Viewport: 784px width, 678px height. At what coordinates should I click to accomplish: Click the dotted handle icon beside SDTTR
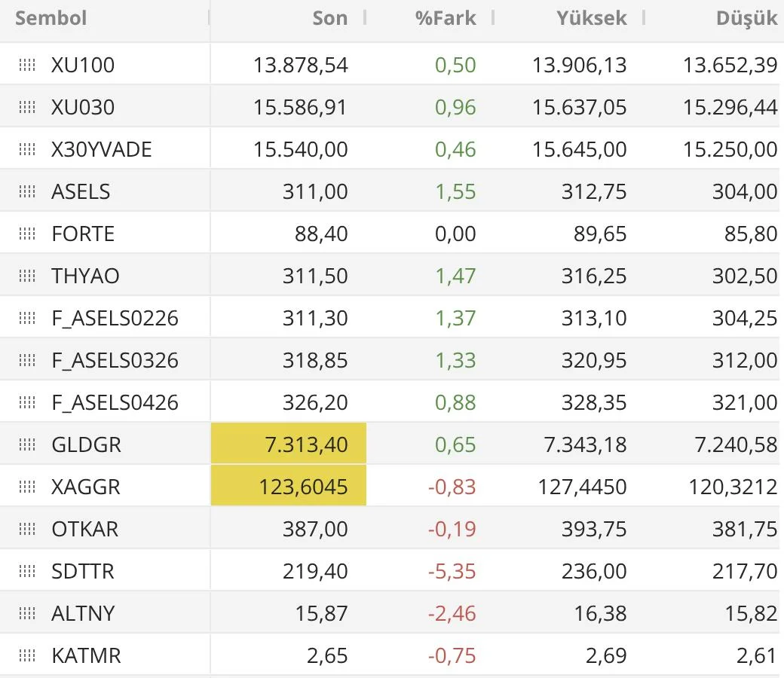[27, 572]
